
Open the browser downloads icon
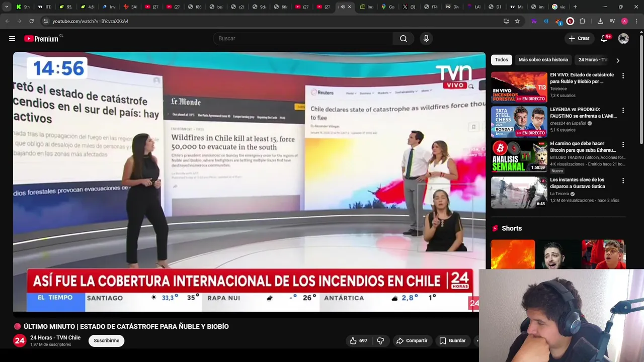click(x=600, y=21)
